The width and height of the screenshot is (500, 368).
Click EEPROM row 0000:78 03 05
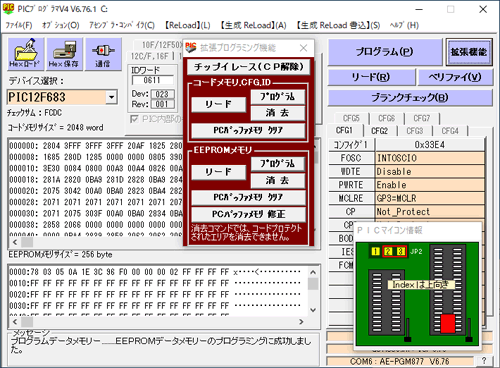click(155, 272)
